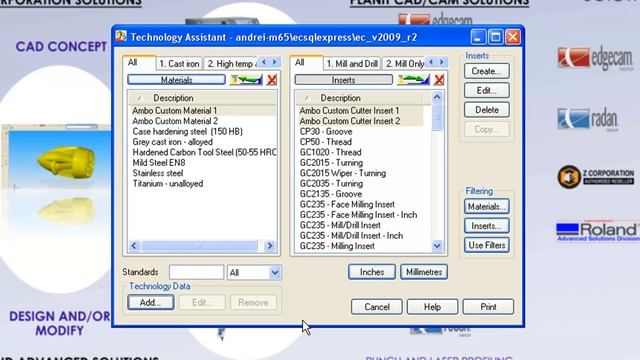Click the Add... Technology Data button
640x360 pixels.
click(x=151, y=302)
